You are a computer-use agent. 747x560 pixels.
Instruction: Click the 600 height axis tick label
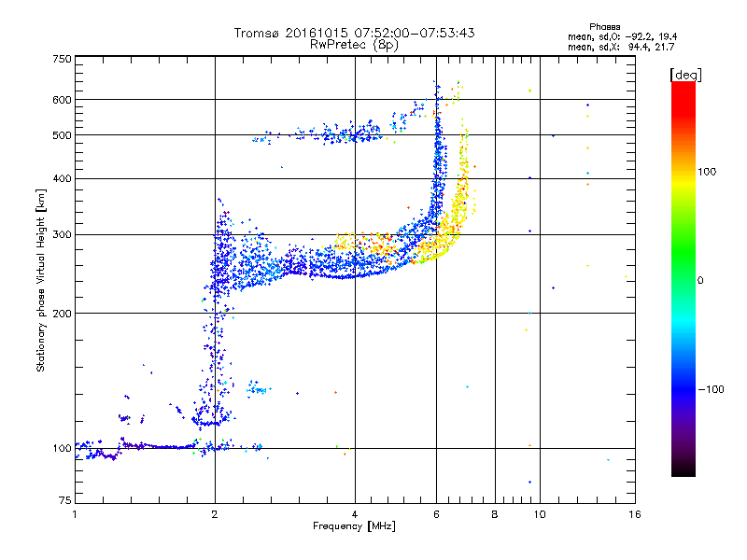62,100
